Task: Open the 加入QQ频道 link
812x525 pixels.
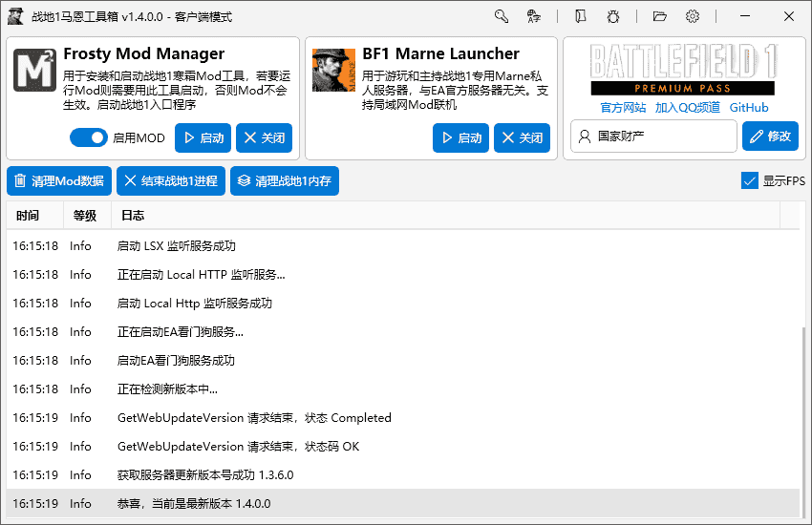Action: click(x=688, y=108)
